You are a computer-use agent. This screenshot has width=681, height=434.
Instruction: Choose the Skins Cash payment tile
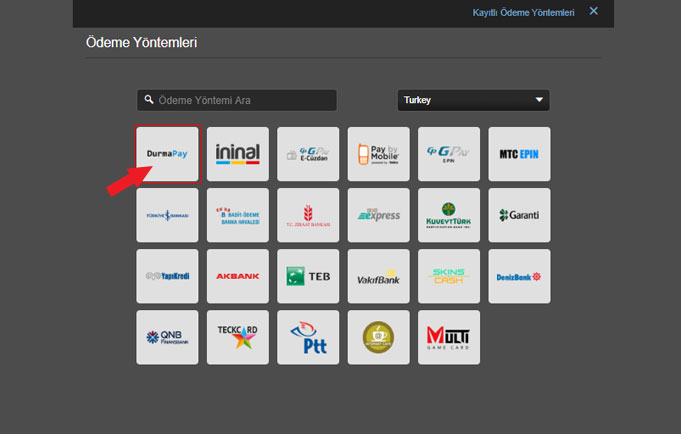point(449,276)
